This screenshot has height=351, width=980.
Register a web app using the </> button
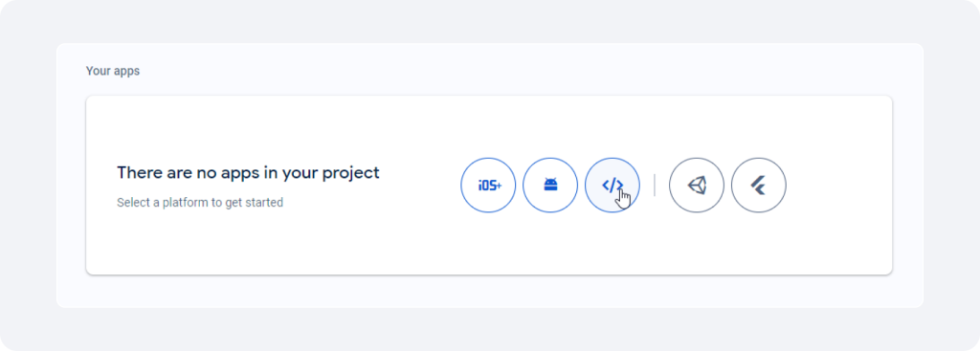[x=612, y=186]
